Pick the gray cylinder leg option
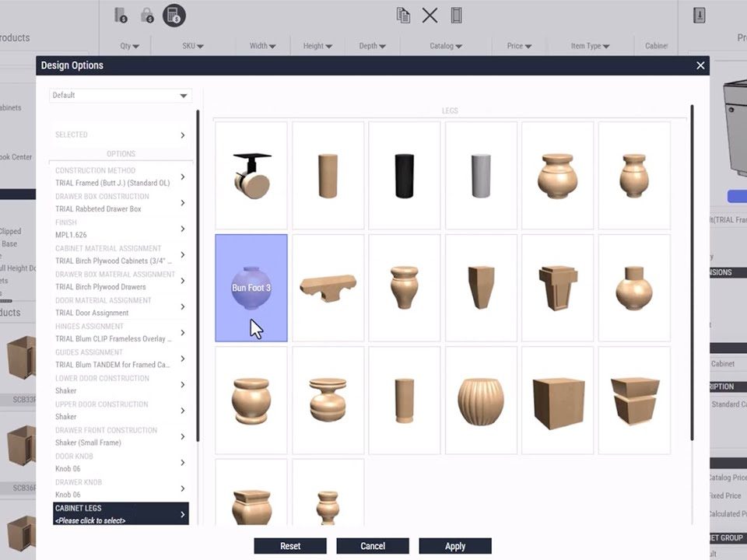Image resolution: width=747 pixels, height=560 pixels. [x=481, y=175]
